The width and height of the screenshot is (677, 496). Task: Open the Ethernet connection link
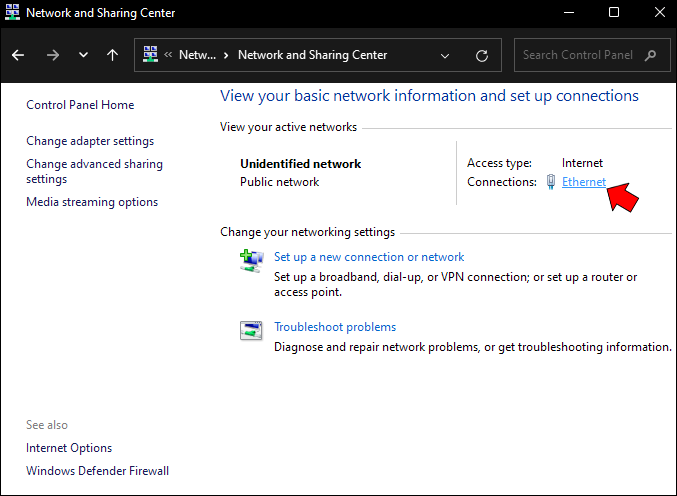pyautogui.click(x=584, y=182)
